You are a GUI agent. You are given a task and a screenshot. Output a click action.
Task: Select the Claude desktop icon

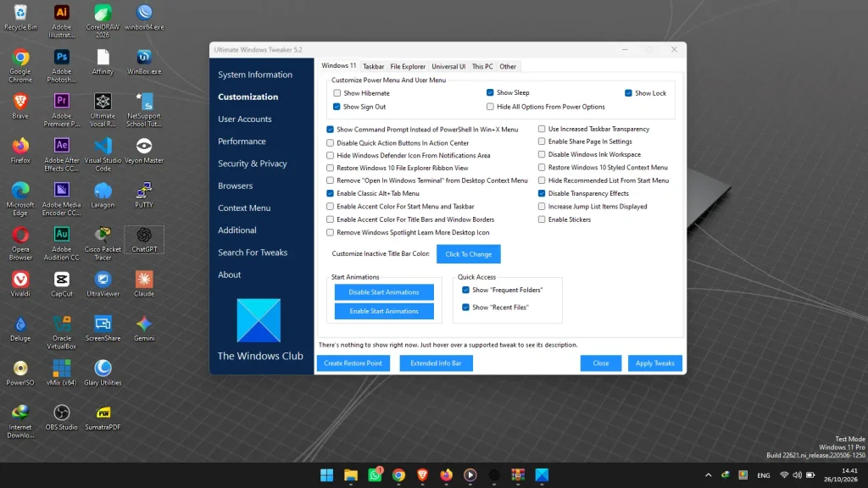pos(144,284)
